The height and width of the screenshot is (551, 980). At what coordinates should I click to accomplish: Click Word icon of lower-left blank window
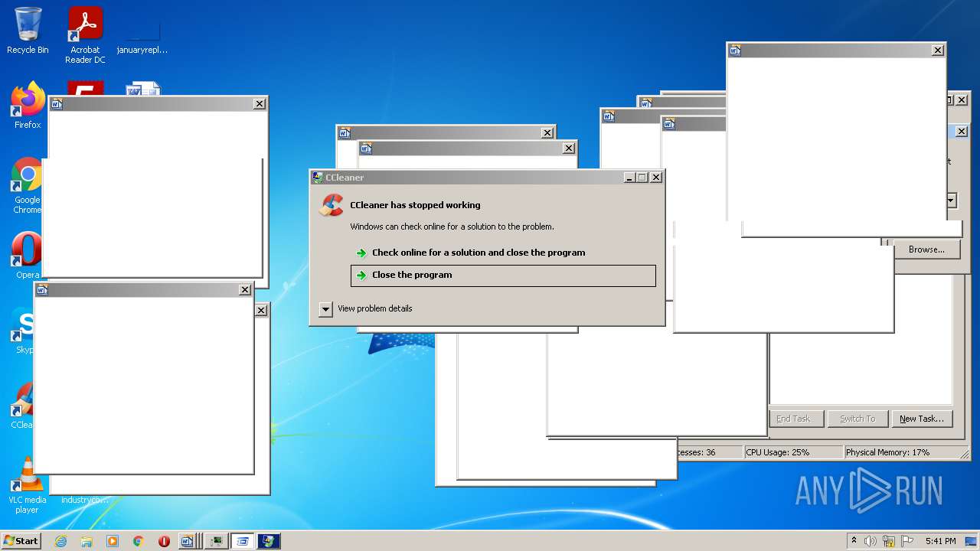pos(42,290)
